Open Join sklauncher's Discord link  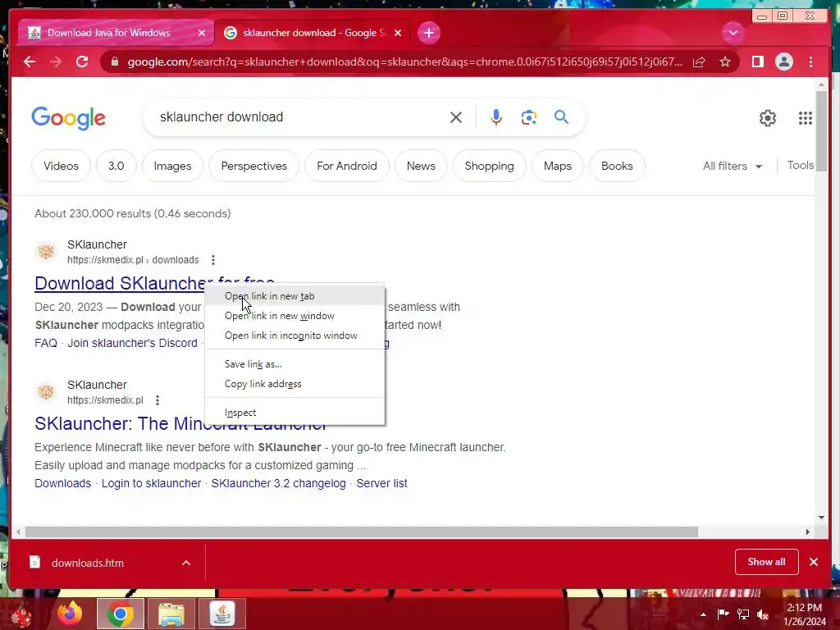click(132, 343)
